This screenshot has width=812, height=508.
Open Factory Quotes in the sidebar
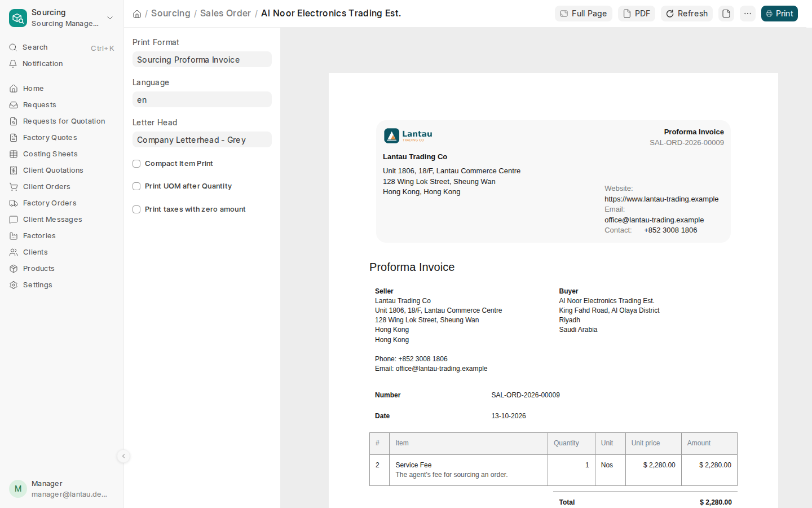pos(62,138)
